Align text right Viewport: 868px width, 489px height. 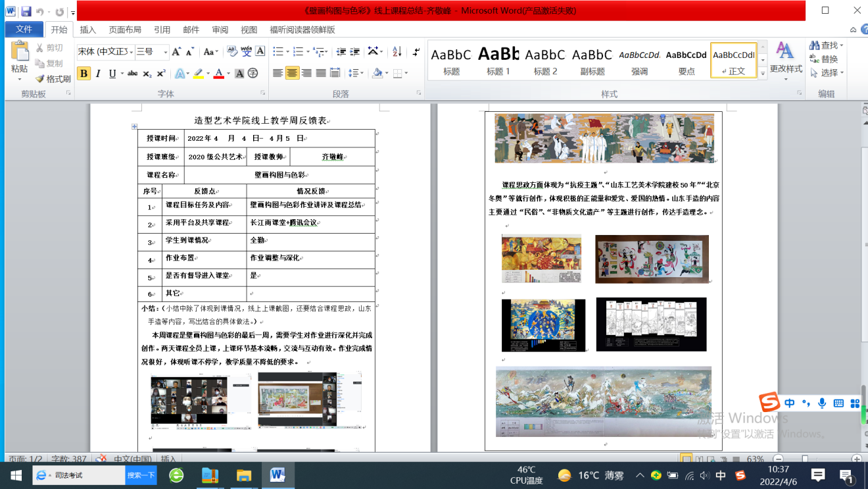(x=306, y=73)
